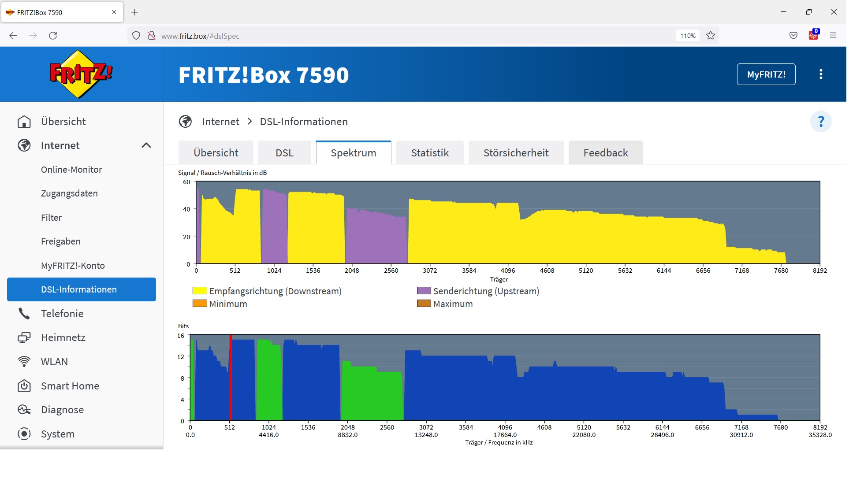Click the Smart Home power icon
The width and height of the screenshot is (864, 504).
(24, 386)
